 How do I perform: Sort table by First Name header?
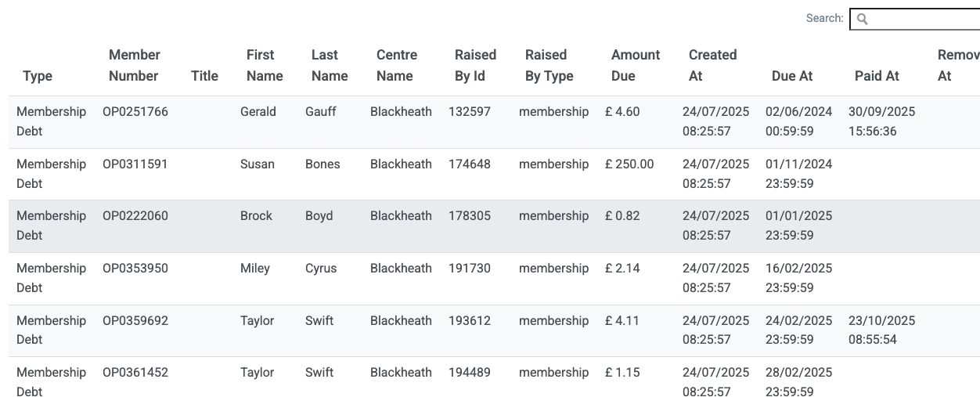[265, 65]
